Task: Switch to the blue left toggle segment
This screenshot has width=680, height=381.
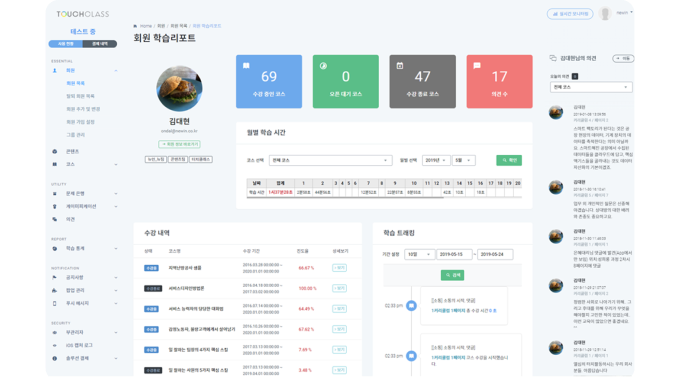Action: click(65, 44)
